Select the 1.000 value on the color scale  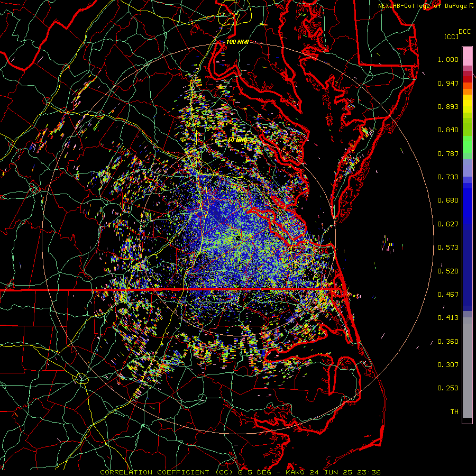click(448, 59)
